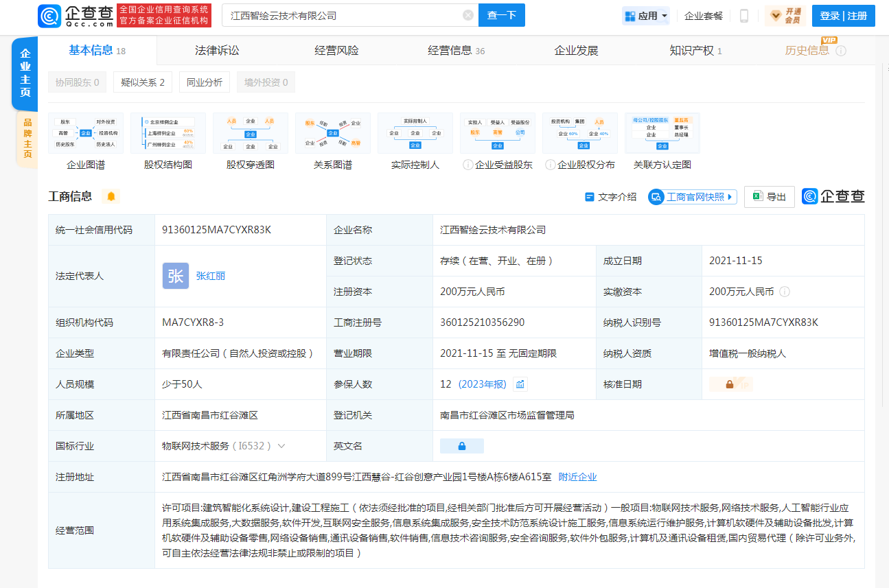Click info icon next to 历史信息
889x588 pixels.
(x=841, y=51)
